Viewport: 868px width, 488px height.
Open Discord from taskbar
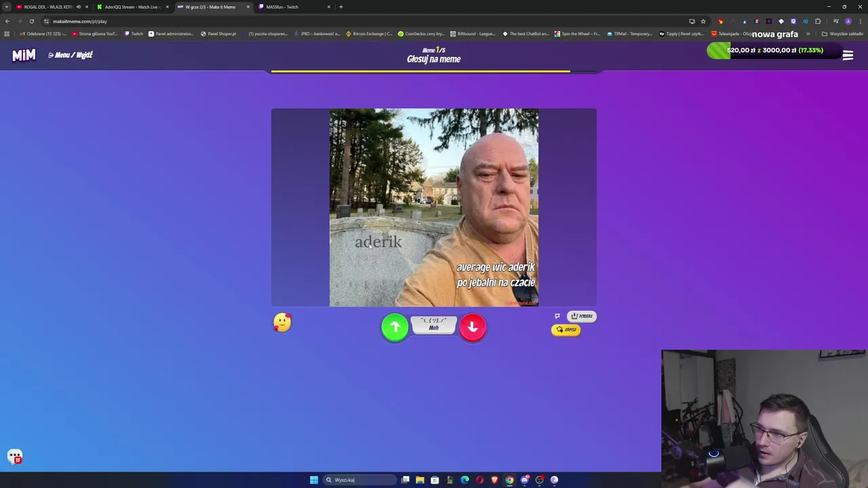[x=524, y=480]
